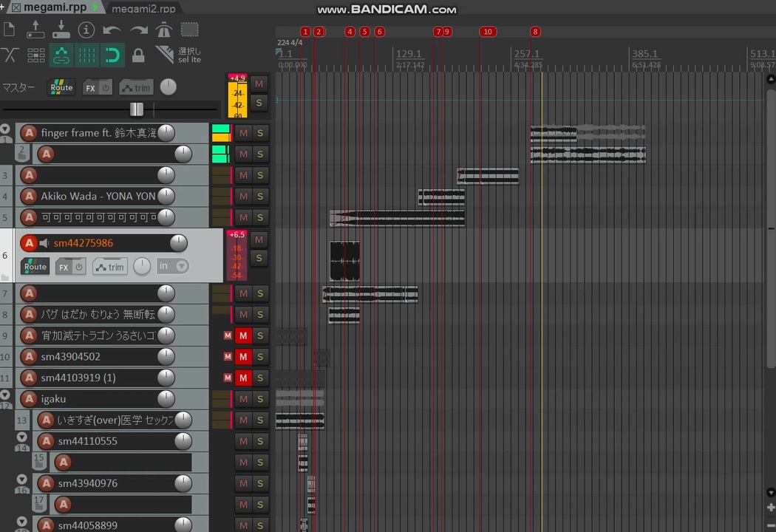The image size is (776, 532).
Task: Mute the Akiko Wada track
Action: pyautogui.click(x=243, y=197)
